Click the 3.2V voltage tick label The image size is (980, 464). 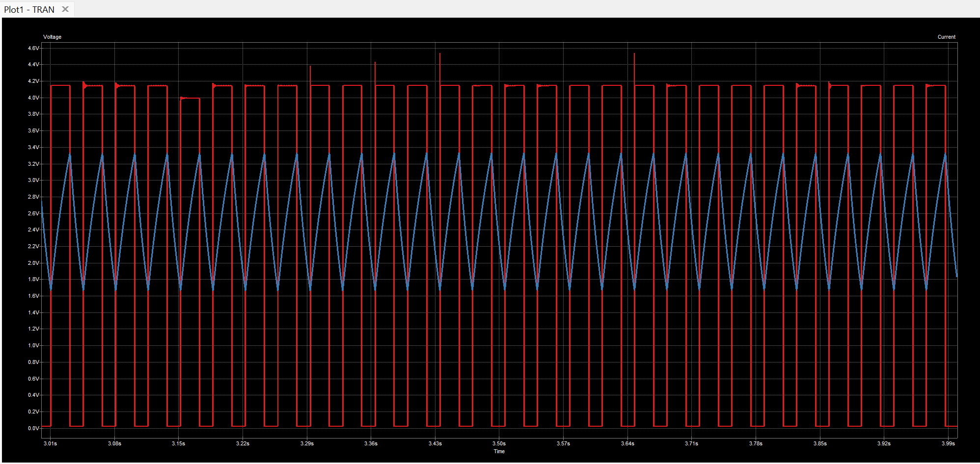(x=33, y=164)
